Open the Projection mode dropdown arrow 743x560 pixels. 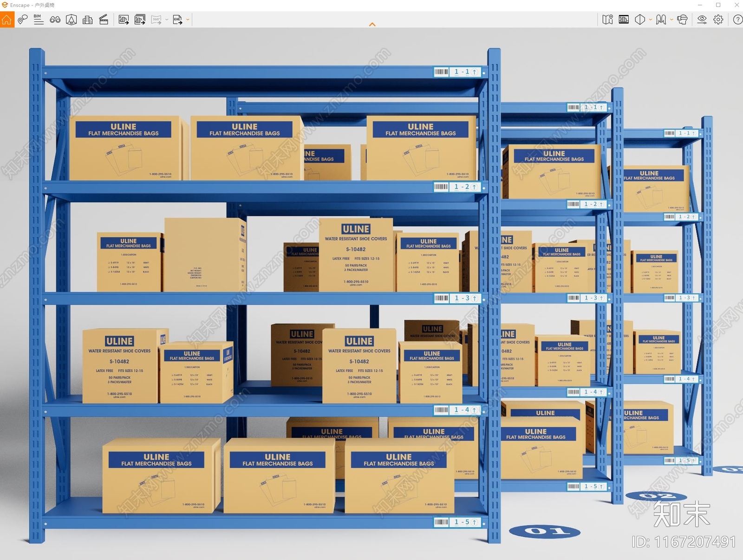pos(651,20)
